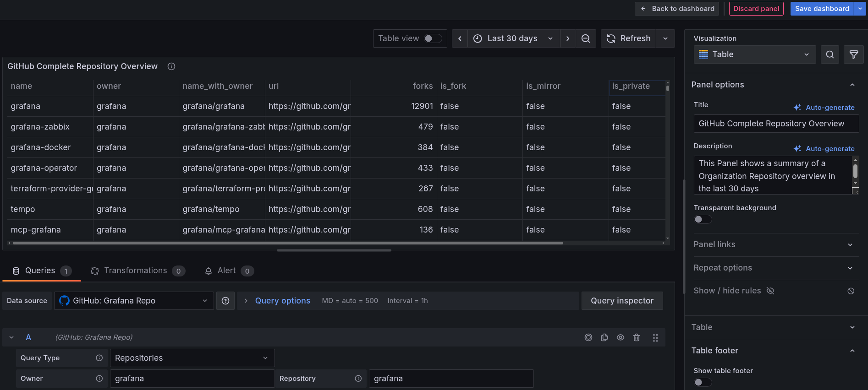Click the Owner input field
The height and width of the screenshot is (390, 868).
[x=192, y=379]
